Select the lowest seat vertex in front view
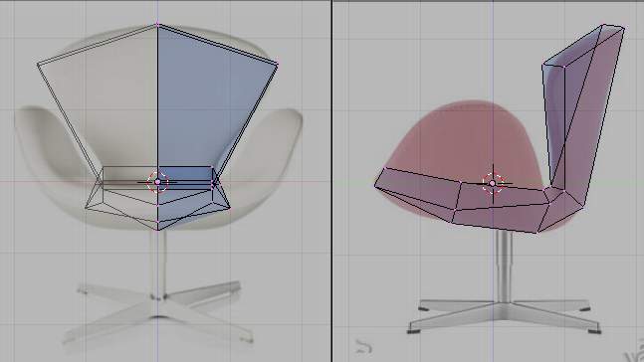Screen dimensions: 644x362 158,231
